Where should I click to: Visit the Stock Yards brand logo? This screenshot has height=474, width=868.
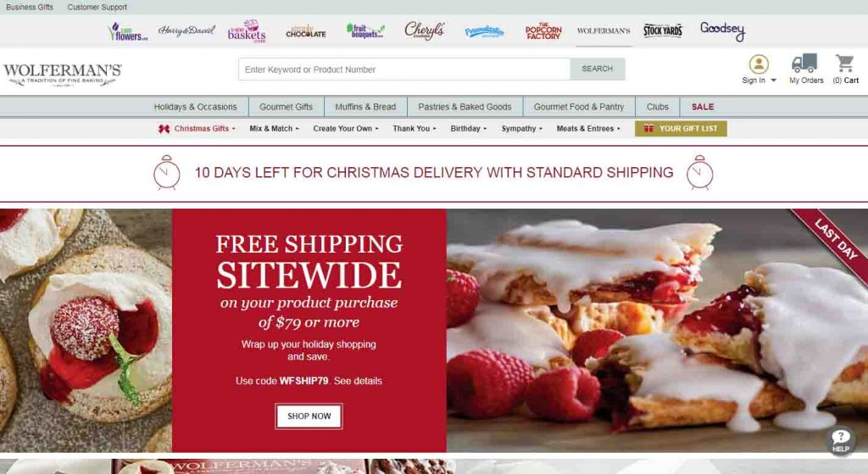[663, 31]
